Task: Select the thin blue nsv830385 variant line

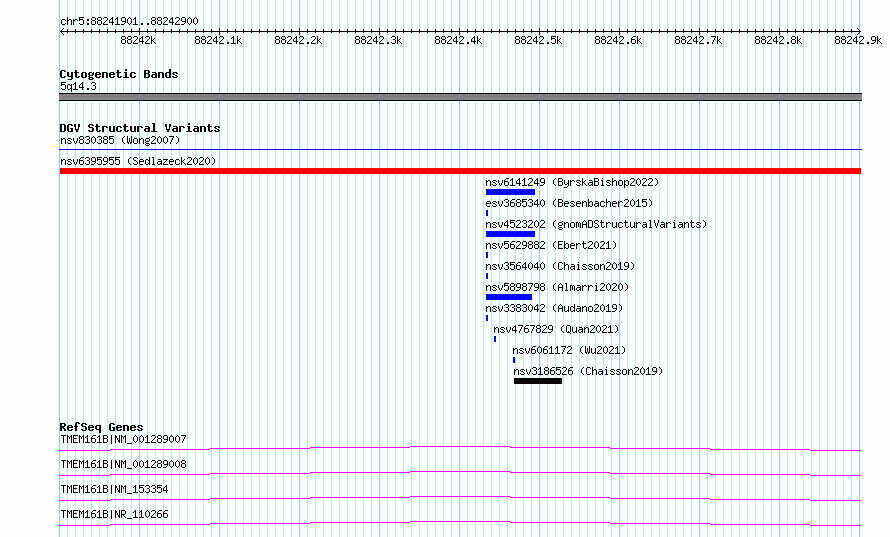Action: pyautogui.click(x=460, y=149)
